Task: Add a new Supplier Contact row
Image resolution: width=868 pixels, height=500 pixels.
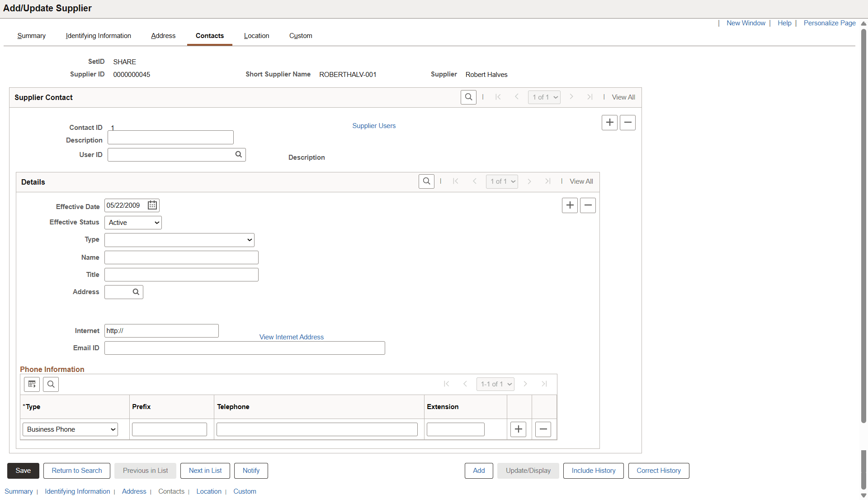Action: [609, 122]
